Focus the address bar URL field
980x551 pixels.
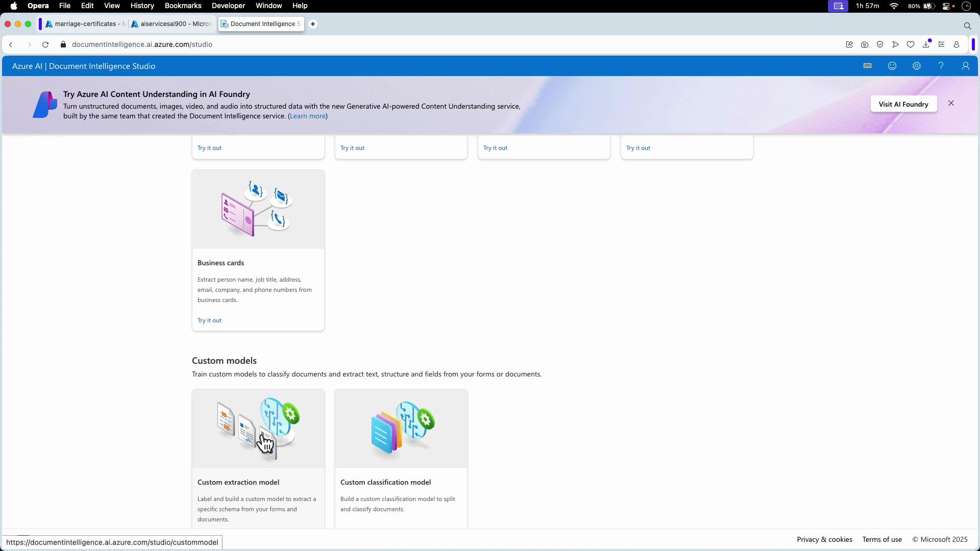(142, 44)
